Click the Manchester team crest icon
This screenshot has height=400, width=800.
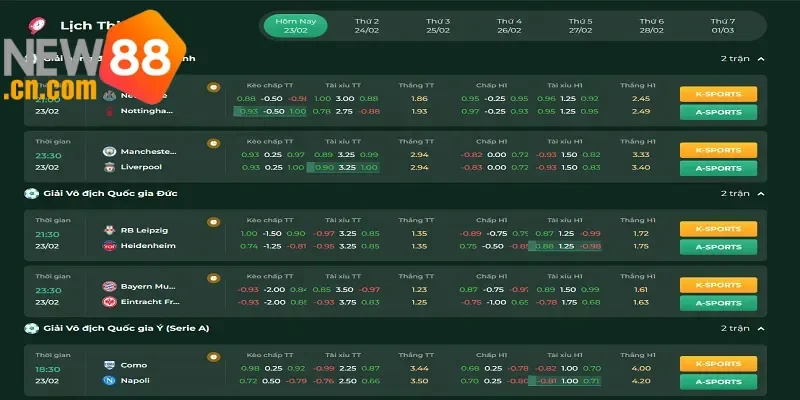tap(108, 152)
